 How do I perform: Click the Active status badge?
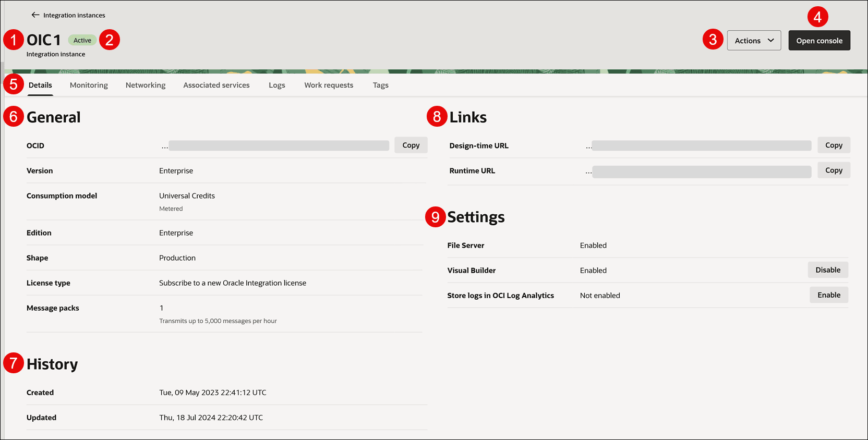(82, 40)
